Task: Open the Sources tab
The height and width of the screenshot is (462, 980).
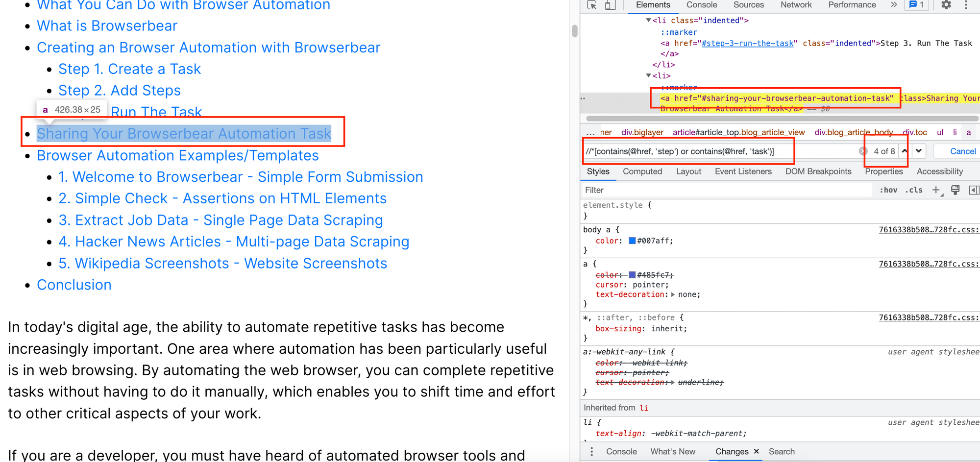Action: coord(748,5)
